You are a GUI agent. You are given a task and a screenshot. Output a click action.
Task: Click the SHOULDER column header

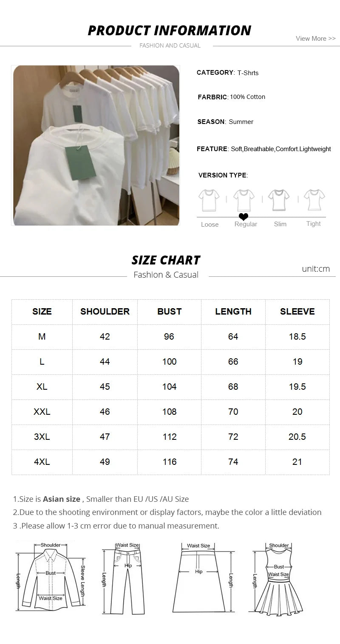(105, 312)
